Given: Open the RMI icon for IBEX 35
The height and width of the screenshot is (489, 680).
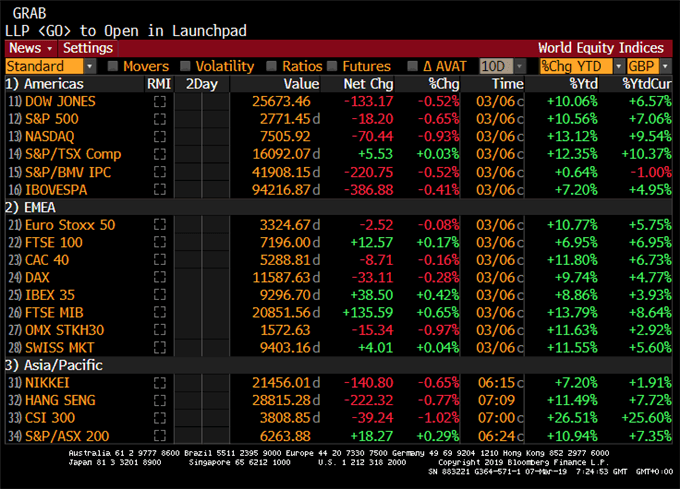Looking at the screenshot, I should (x=160, y=295).
